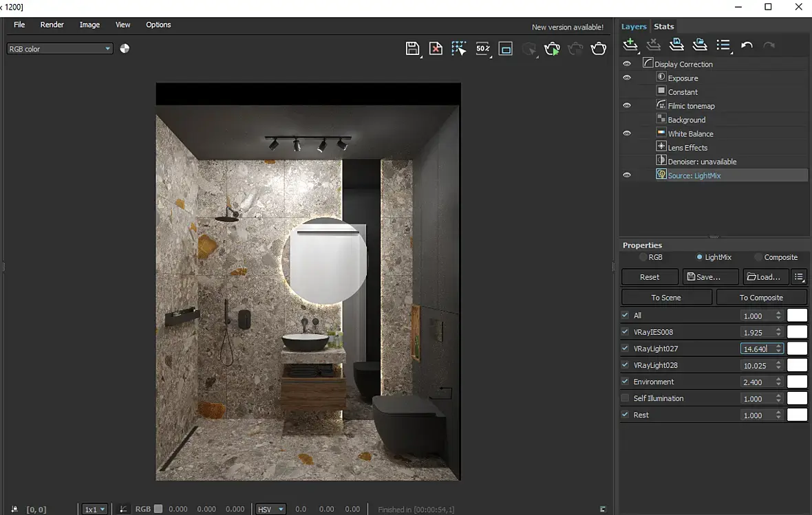Activate the Region render selection icon
Viewport: 812px width, 515px height.
click(x=458, y=49)
